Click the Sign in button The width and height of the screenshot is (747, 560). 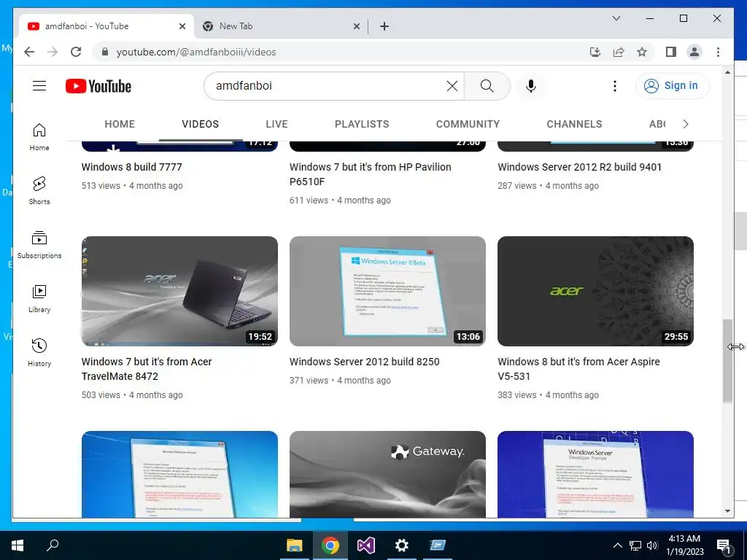tap(672, 86)
